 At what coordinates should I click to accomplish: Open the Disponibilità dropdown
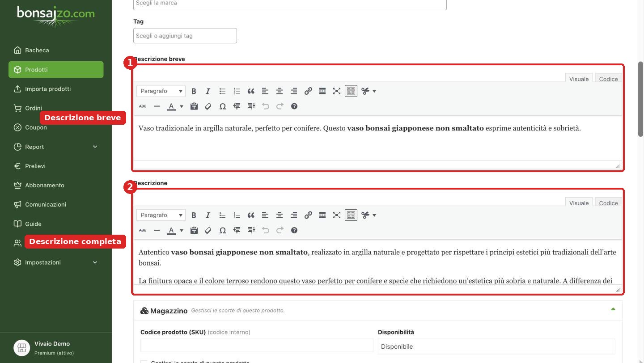click(496, 346)
